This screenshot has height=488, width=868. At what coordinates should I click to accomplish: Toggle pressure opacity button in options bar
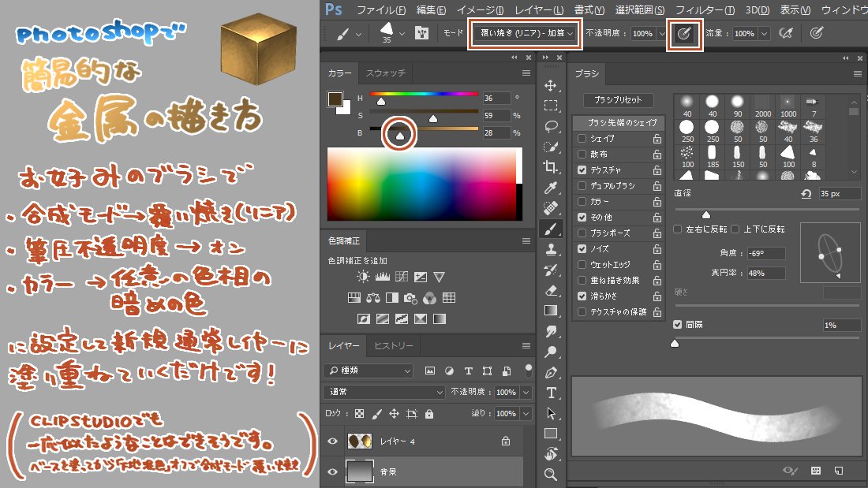pyautogui.click(x=684, y=34)
